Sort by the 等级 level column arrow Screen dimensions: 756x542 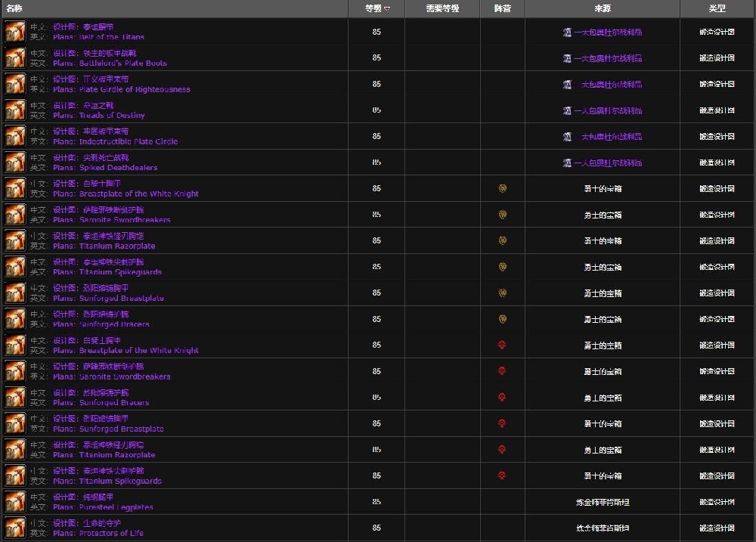pyautogui.click(x=388, y=9)
